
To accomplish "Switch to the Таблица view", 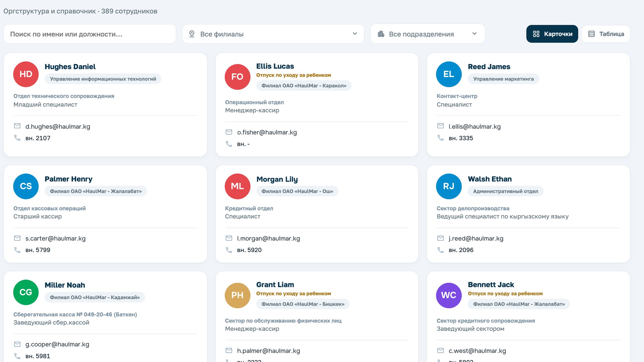I will point(606,34).
